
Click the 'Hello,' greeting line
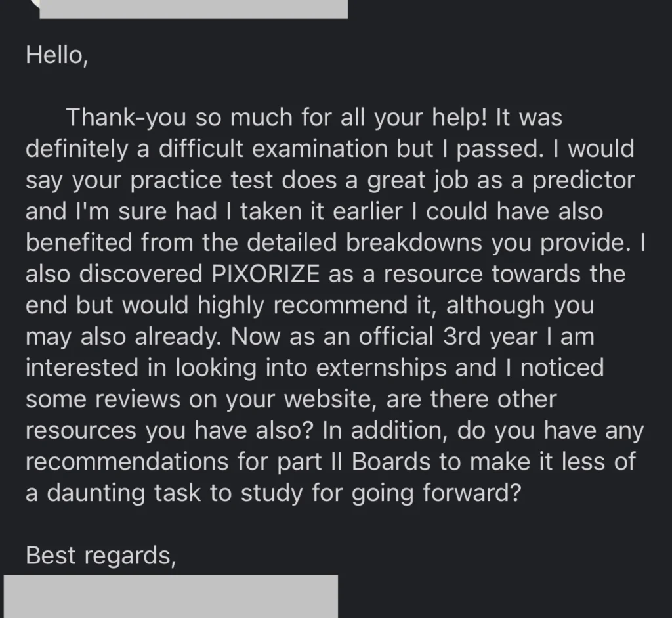tap(57, 55)
